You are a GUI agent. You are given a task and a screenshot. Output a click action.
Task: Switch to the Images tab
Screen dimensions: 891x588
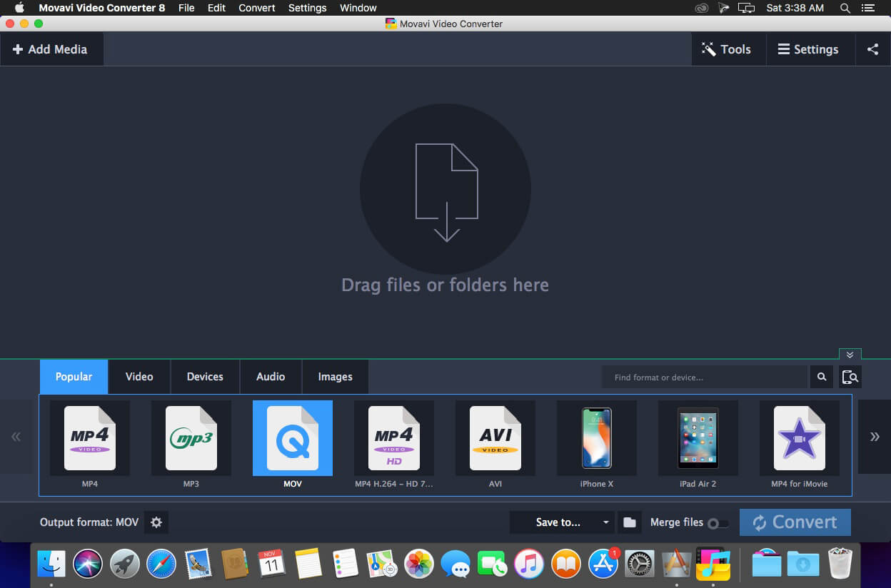[x=336, y=377]
